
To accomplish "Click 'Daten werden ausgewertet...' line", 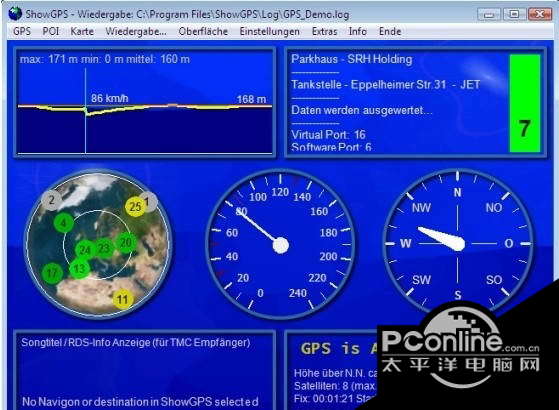I will 361,110.
